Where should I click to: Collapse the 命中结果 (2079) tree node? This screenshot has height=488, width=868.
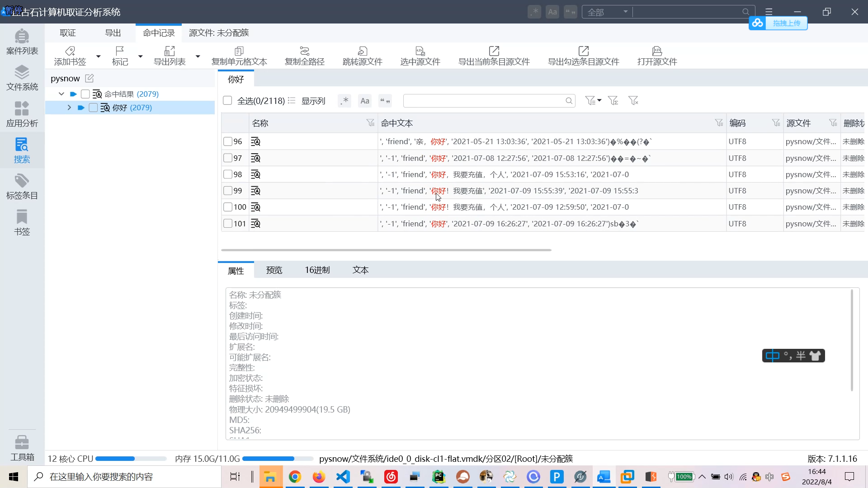(61, 94)
